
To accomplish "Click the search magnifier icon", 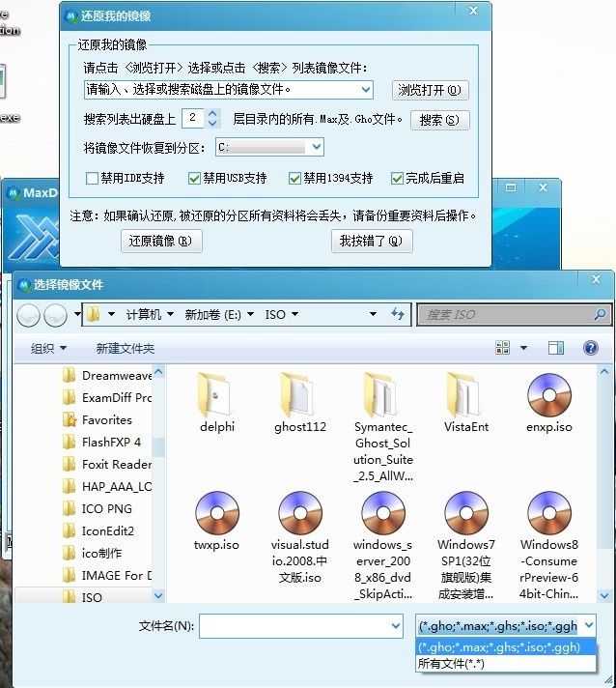I will click(600, 314).
